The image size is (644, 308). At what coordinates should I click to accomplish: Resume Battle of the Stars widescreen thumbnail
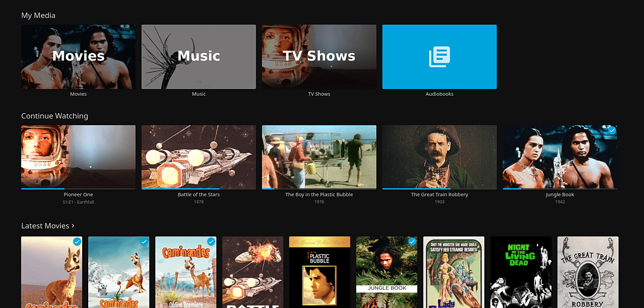click(199, 157)
